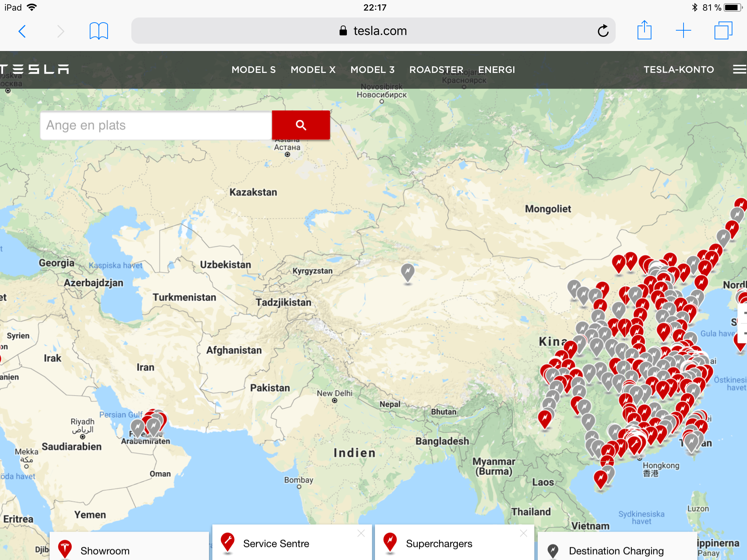This screenshot has width=747, height=560.
Task: Click the Persian Gulf water label
Action: [x=121, y=415]
